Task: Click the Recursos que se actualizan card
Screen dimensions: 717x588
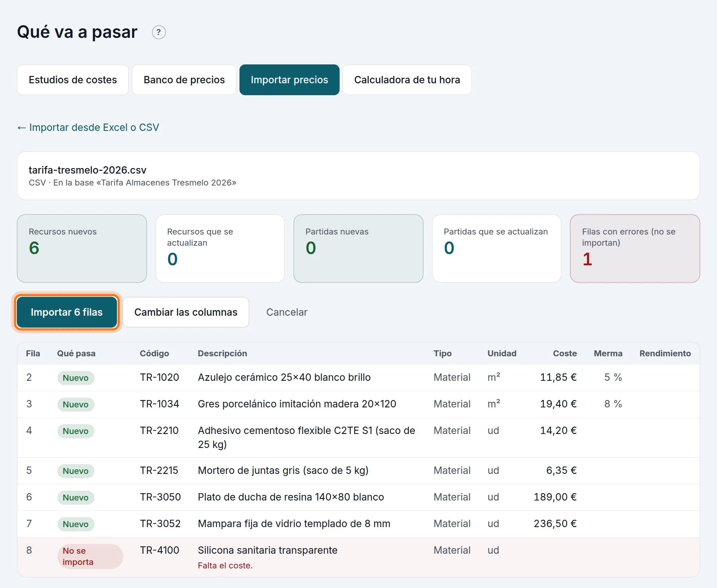Action: coord(220,248)
